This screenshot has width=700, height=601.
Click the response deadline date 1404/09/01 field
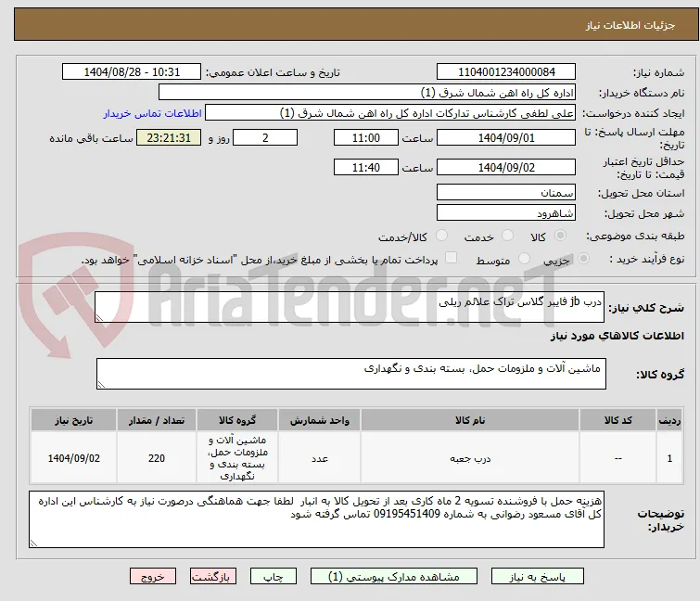[506, 137]
